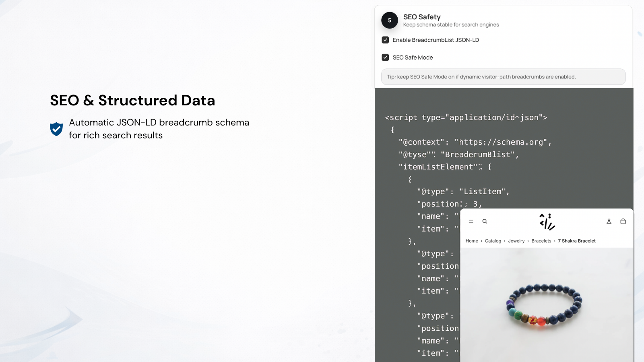The height and width of the screenshot is (362, 644).
Task: Click the chevron after Home breadcrumb
Action: coord(481,241)
